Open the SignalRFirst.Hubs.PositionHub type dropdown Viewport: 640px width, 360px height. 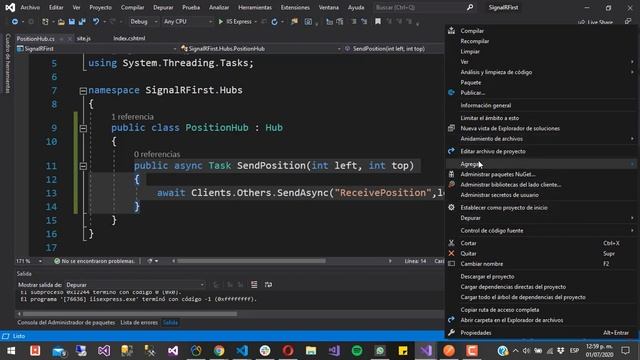261,49
